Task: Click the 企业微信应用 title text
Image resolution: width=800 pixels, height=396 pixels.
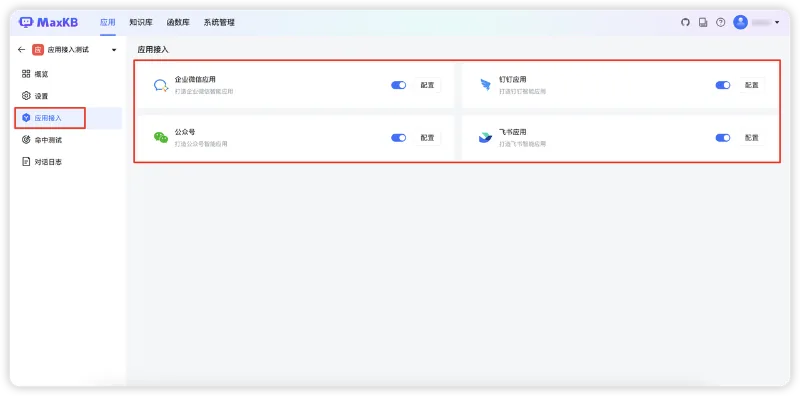Action: (195, 80)
